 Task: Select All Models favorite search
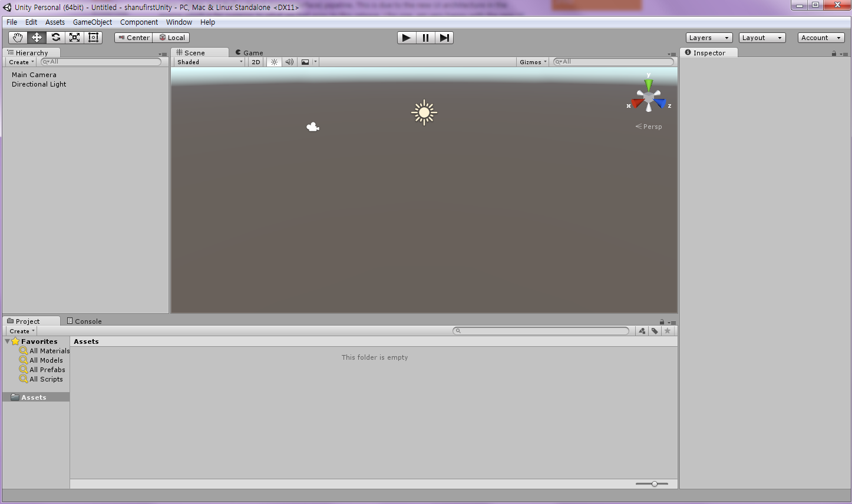41,360
